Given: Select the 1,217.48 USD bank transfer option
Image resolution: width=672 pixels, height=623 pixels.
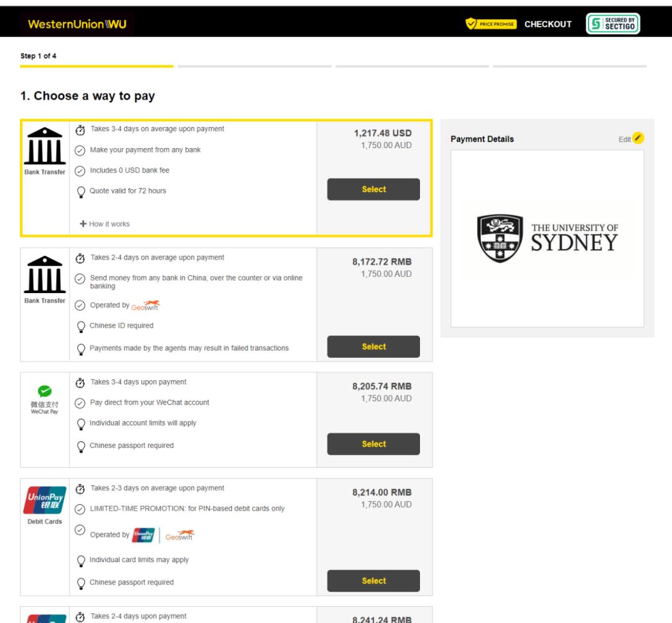Looking at the screenshot, I should 374,189.
